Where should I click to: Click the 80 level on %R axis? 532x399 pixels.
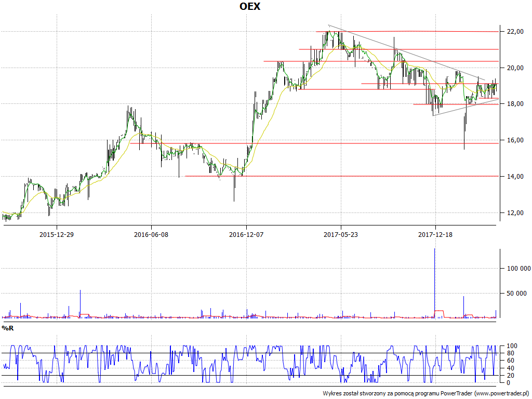[510, 353]
